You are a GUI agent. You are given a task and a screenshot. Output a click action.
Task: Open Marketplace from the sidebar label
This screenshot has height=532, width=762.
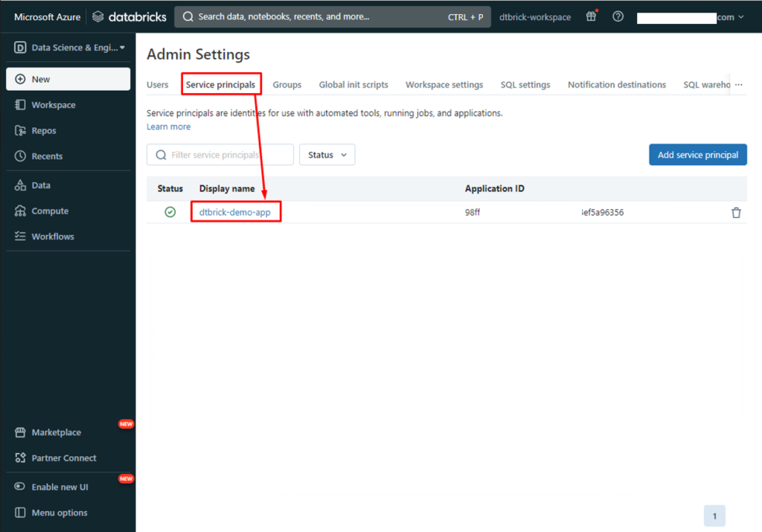57,432
